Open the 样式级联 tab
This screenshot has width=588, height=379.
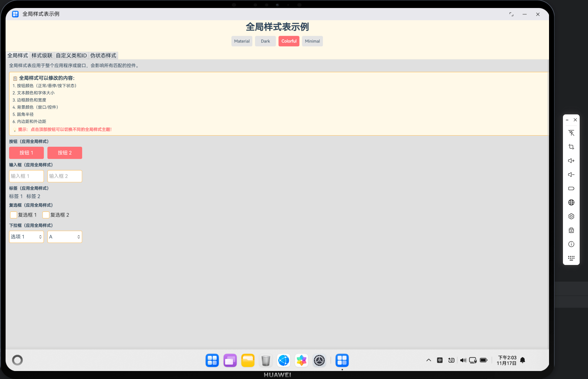pos(41,55)
